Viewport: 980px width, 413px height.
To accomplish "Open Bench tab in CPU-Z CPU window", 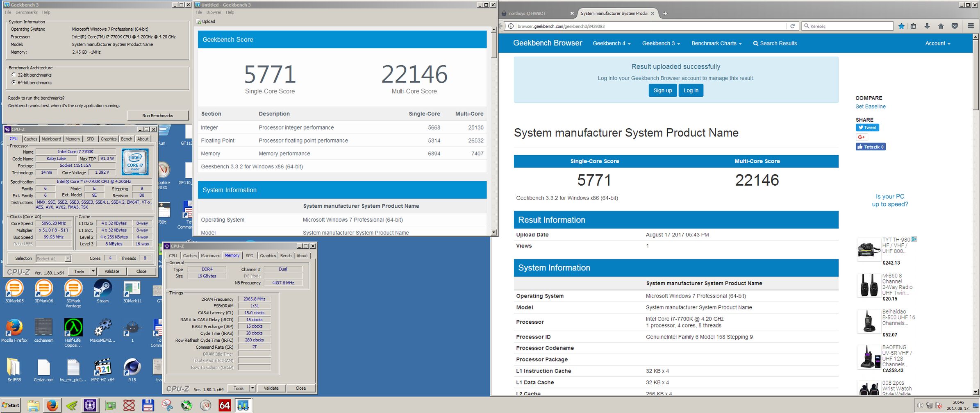I will (127, 139).
